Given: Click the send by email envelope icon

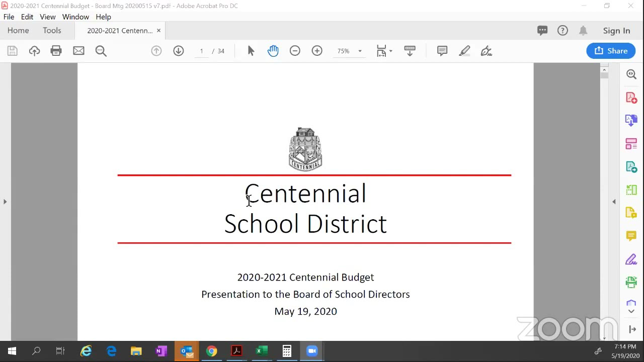Looking at the screenshot, I should click(x=78, y=51).
